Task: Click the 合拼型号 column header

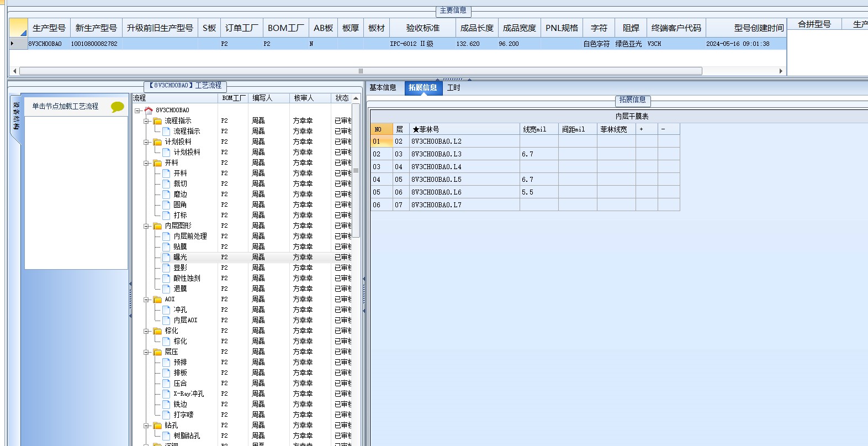Action: point(814,24)
